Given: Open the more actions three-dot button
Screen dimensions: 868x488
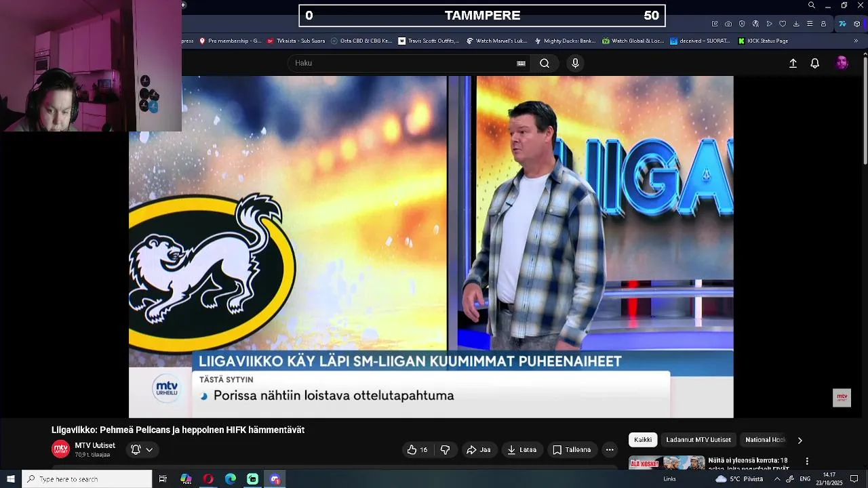Looking at the screenshot, I should [610, 449].
